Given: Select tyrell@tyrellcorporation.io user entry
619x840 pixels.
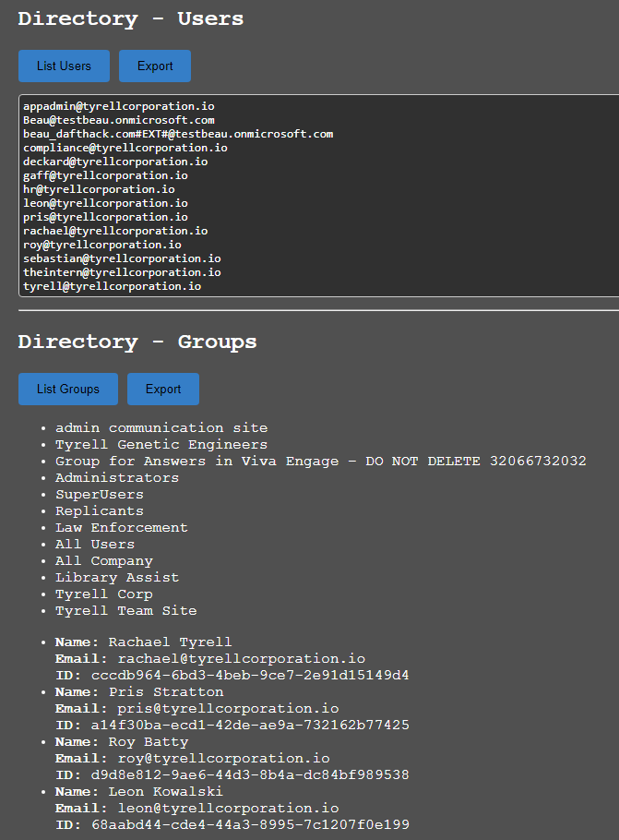Looking at the screenshot, I should click(112, 286).
